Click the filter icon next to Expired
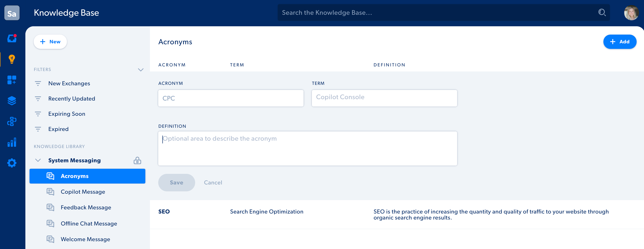Viewport: 644px width, 249px height. (38, 129)
